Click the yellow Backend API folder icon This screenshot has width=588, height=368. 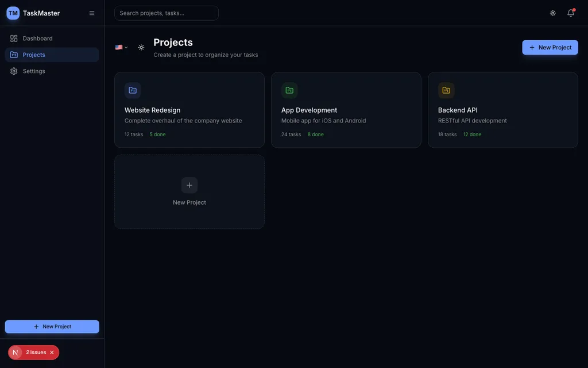(x=446, y=90)
